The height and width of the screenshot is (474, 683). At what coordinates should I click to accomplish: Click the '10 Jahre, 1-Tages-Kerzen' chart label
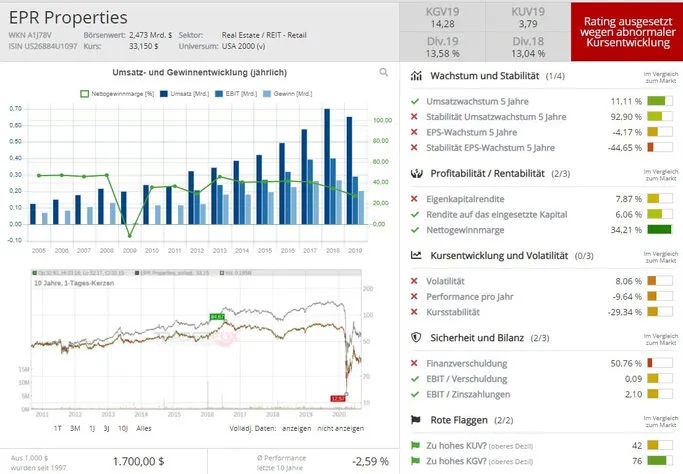(x=74, y=283)
